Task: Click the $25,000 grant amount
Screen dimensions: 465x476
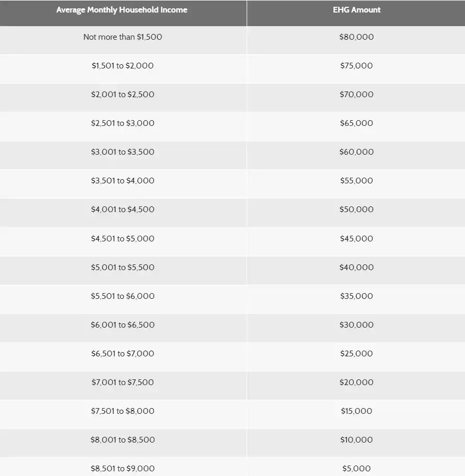Action: [x=356, y=354]
